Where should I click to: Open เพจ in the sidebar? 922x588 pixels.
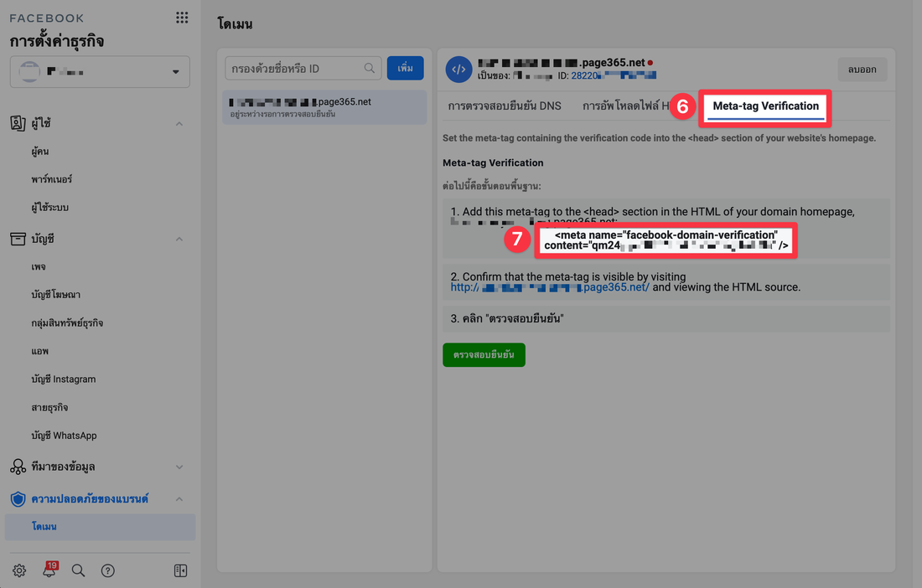(x=39, y=266)
